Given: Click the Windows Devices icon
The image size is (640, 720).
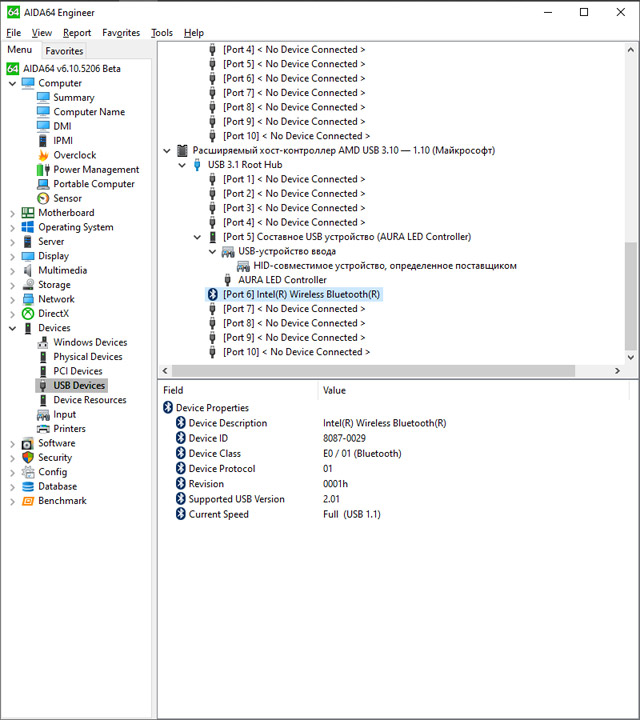Looking at the screenshot, I should [x=43, y=343].
